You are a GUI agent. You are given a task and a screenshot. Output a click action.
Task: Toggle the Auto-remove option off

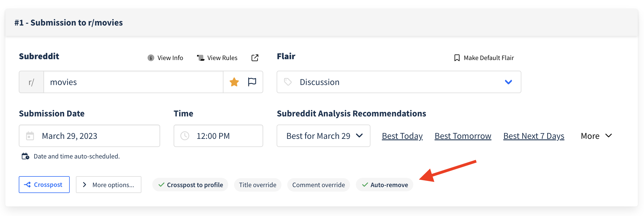384,185
